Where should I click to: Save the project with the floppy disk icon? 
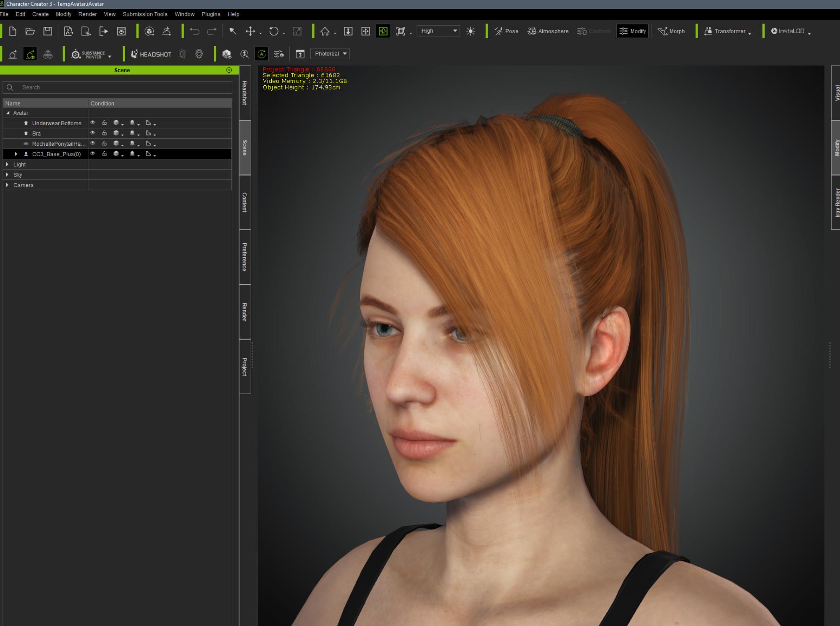(x=48, y=31)
